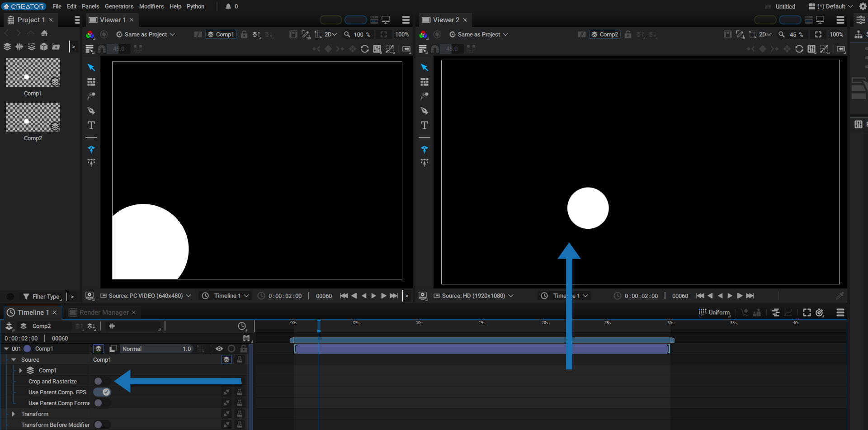Play forward in Viewer 1
The height and width of the screenshot is (430, 868).
coord(374,296)
